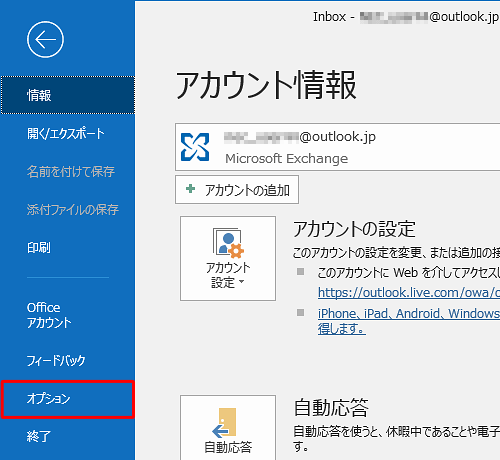Click the アカウントの追加 button
The image size is (500, 460).
pos(237,190)
